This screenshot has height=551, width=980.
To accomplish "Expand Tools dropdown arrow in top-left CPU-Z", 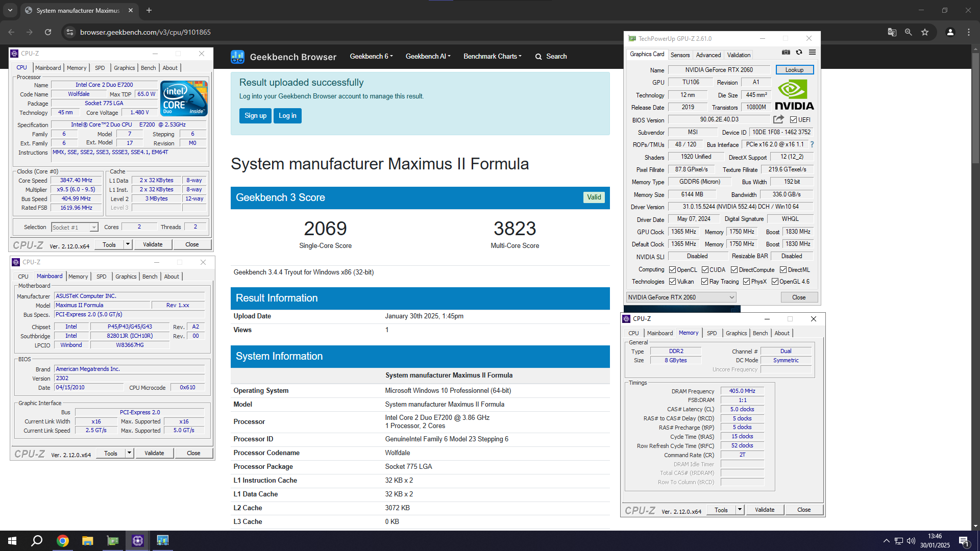I will coord(128,244).
